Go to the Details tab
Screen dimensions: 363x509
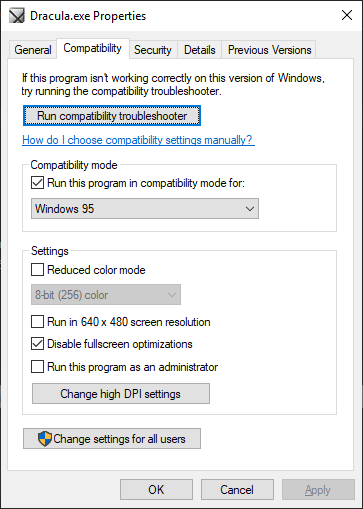200,50
